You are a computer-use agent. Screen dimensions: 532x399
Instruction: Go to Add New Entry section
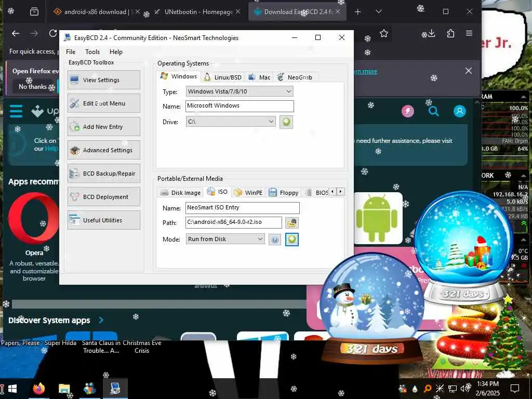pyautogui.click(x=104, y=127)
